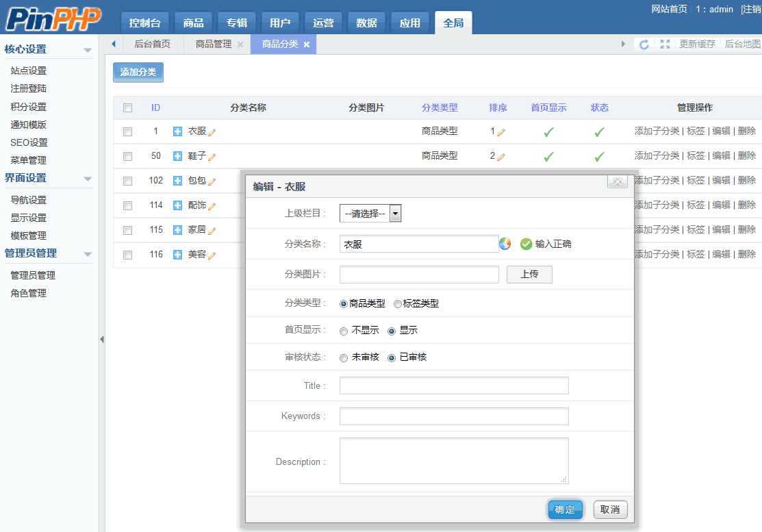This screenshot has width=762, height=532.
Task: Click the green 状态 checkmark for 鞋子
Action: [599, 157]
